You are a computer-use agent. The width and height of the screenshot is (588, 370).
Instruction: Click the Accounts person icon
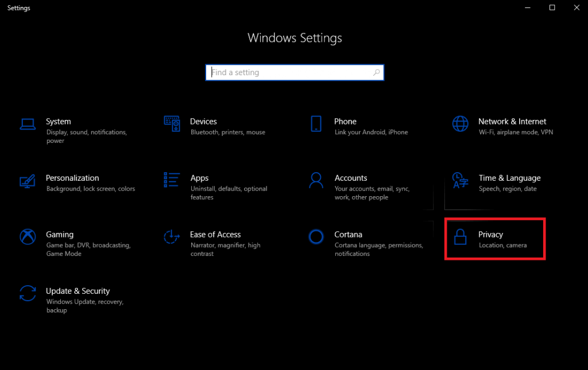(x=316, y=181)
